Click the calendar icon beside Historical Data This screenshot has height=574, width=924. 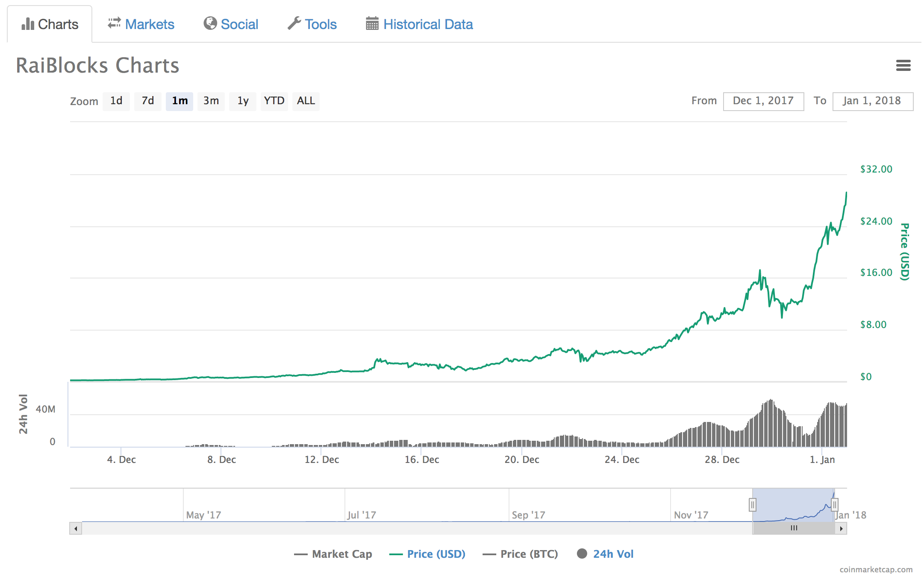372,24
